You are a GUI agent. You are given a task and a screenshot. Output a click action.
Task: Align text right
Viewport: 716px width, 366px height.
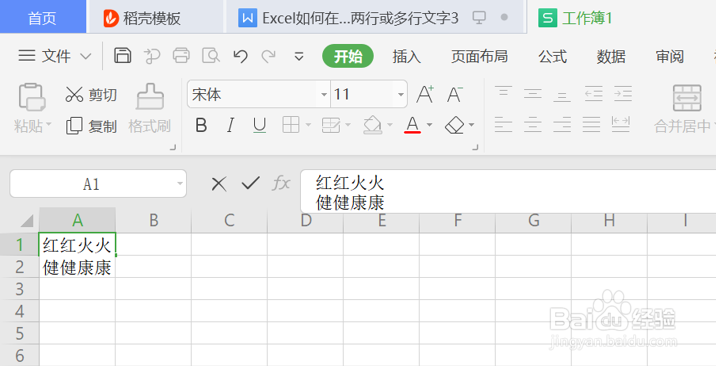[x=562, y=124]
